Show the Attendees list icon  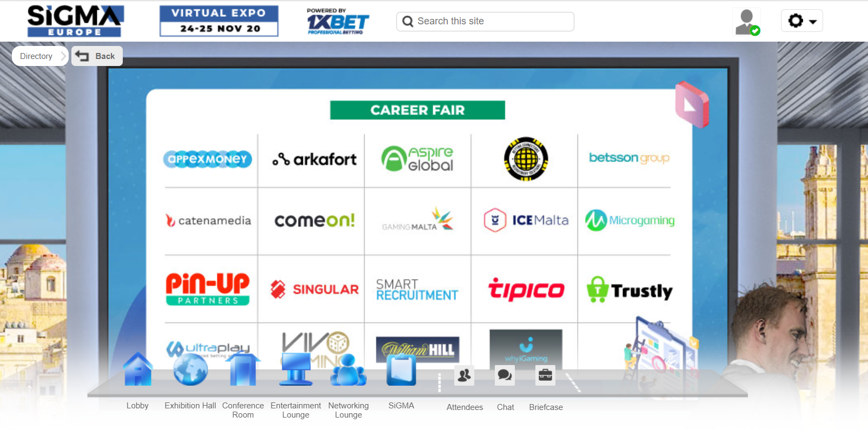point(464,375)
